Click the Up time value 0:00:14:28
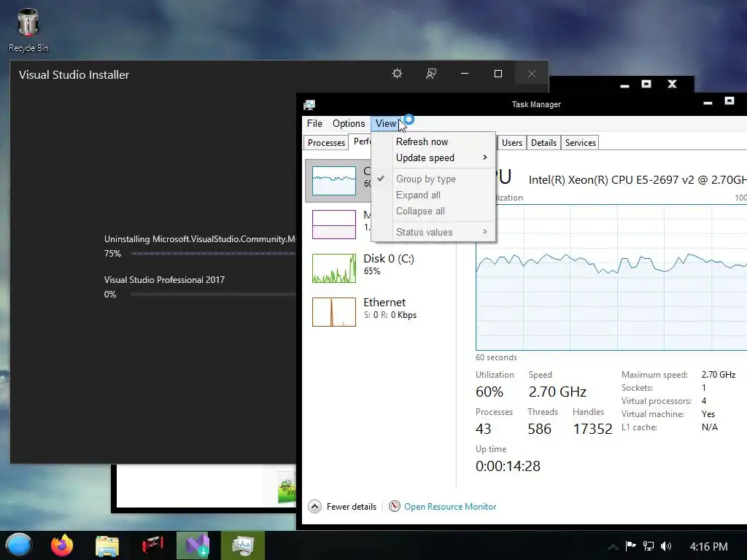Viewport: 747px width, 560px height. point(508,466)
